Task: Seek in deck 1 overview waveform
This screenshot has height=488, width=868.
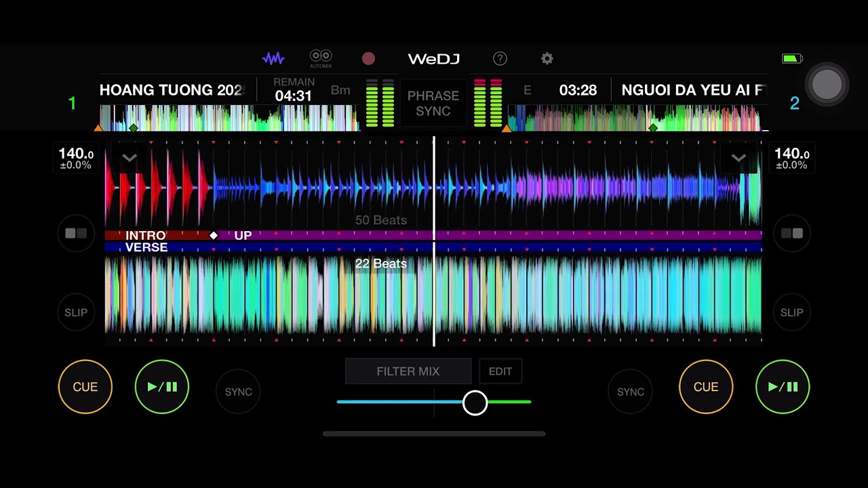Action: [229, 118]
